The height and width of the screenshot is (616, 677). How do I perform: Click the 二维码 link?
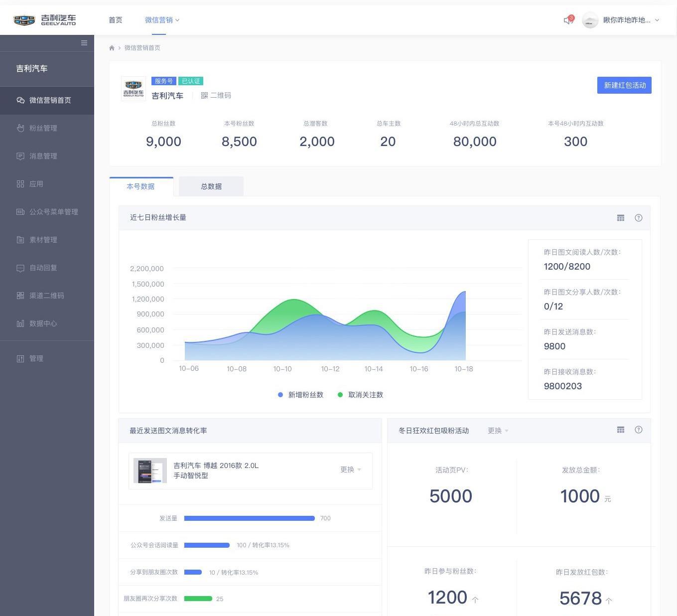(x=221, y=95)
